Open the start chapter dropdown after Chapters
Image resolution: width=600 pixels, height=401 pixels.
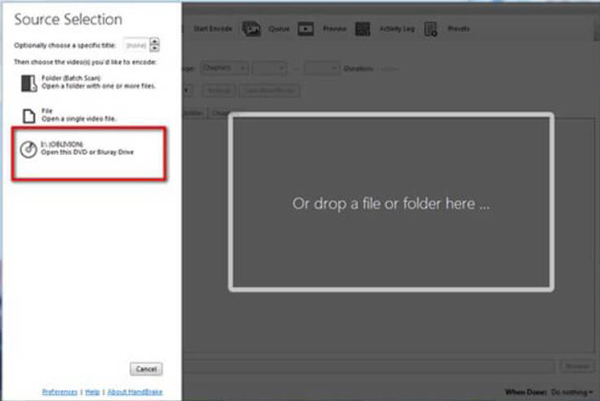tap(269, 68)
